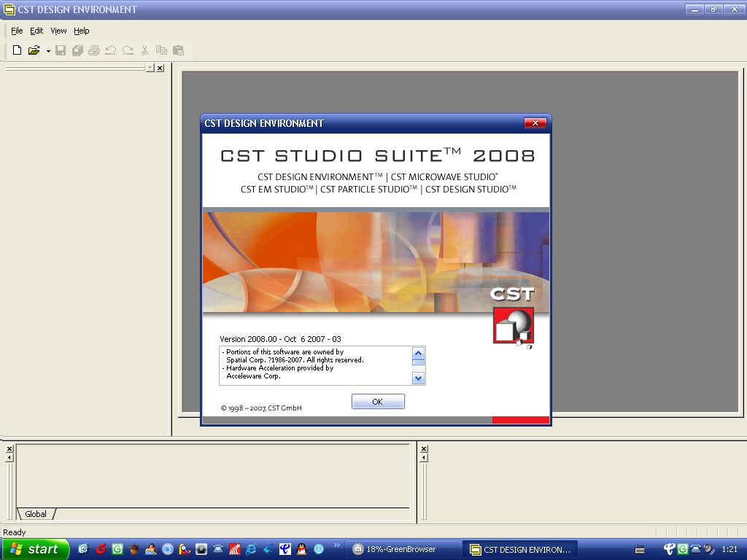Viewport: 747px width, 560px height.
Task: Close the CST about dialog with red X
Action: (x=535, y=122)
